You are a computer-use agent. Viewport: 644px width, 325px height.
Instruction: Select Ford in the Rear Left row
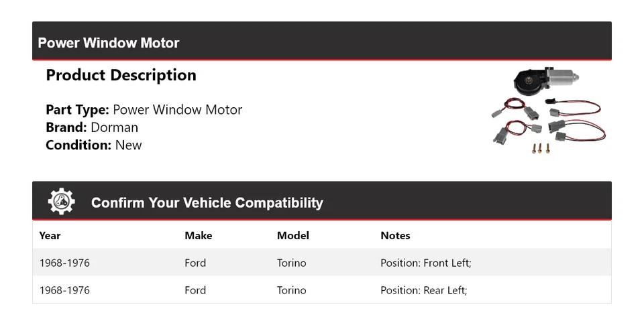195,290
